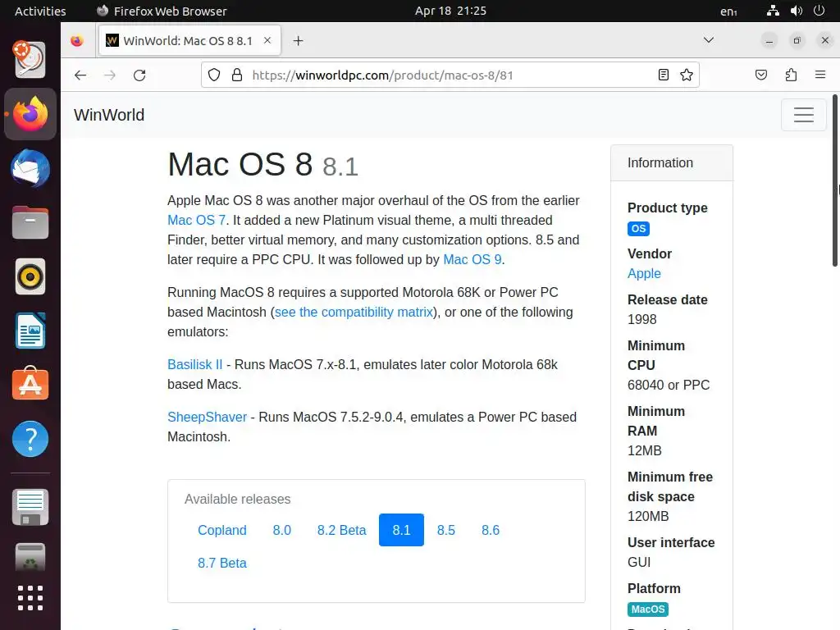The height and width of the screenshot is (630, 840).
Task: Select the 8.5 release
Action: click(445, 530)
